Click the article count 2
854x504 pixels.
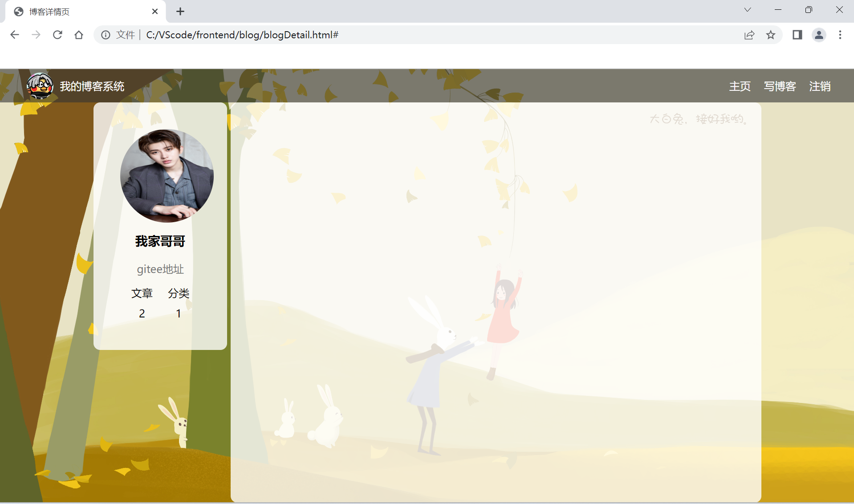[142, 314]
